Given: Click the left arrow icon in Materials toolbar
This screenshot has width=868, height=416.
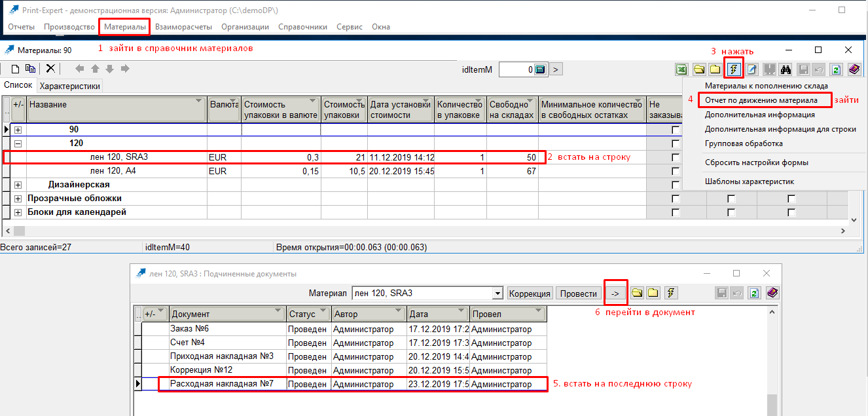Looking at the screenshot, I should point(80,69).
